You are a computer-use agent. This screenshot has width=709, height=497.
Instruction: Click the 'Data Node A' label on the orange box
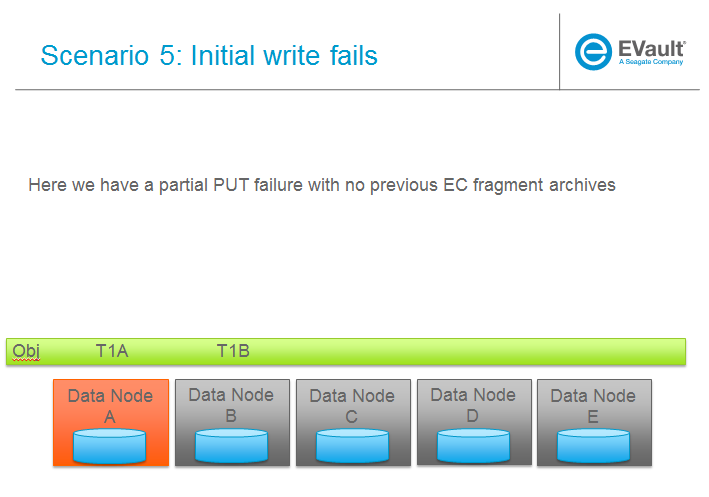[110, 405]
